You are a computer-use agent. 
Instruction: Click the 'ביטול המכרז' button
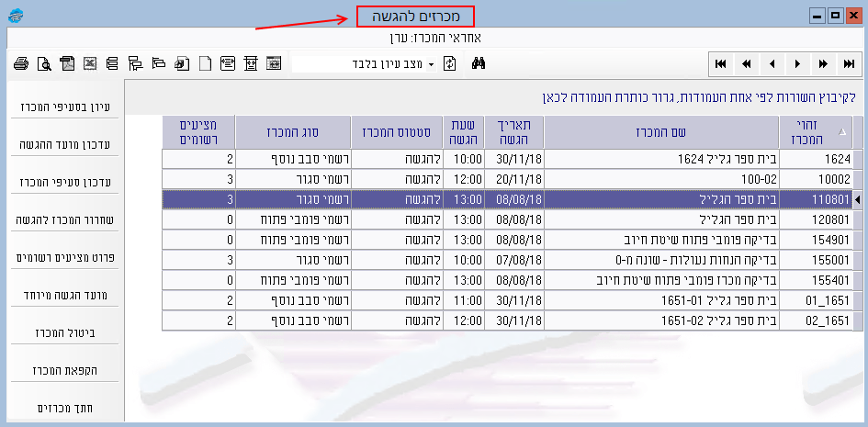(x=64, y=332)
